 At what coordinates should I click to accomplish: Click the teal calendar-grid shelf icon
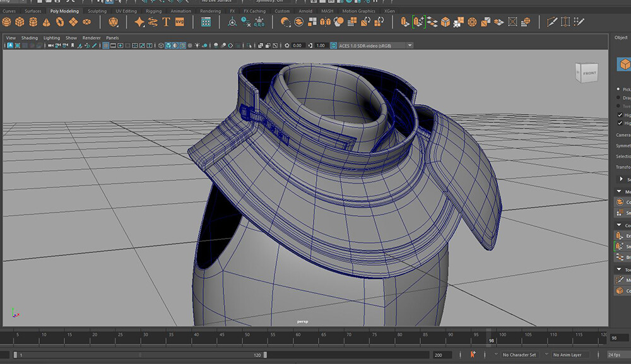[206, 21]
